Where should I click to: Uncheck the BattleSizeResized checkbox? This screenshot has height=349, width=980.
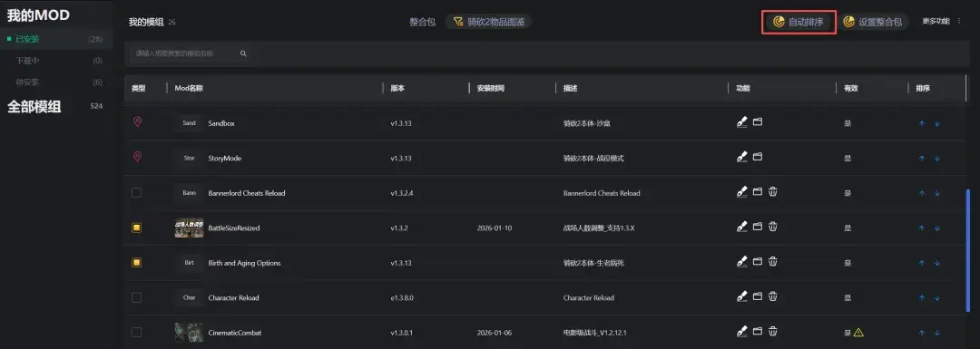(x=136, y=228)
